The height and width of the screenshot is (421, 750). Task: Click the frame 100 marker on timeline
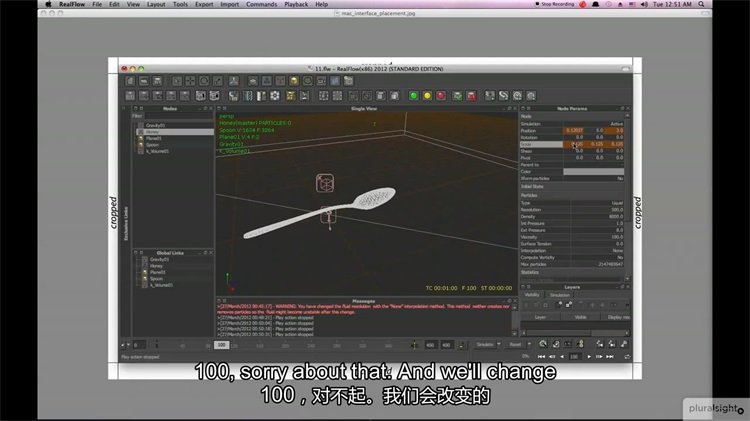click(x=221, y=344)
